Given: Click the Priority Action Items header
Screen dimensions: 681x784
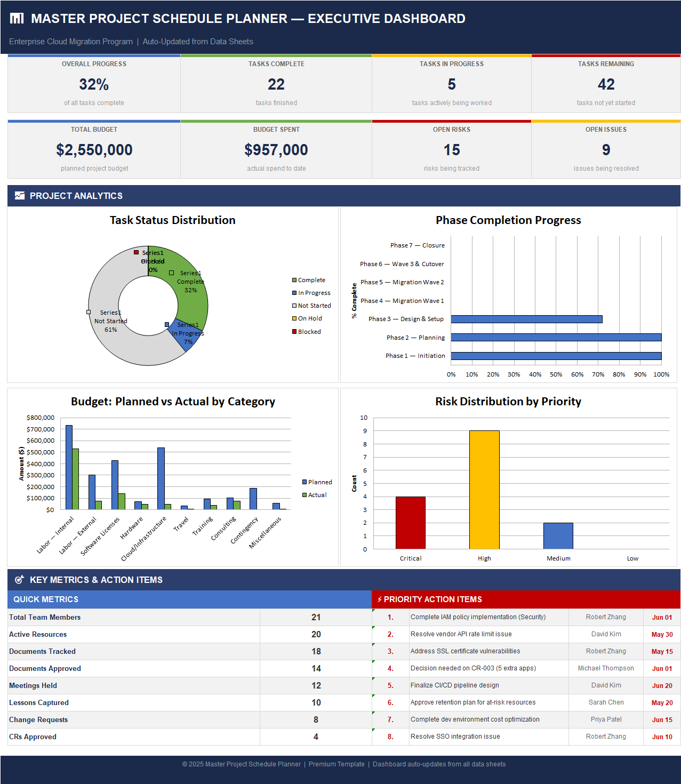Looking at the screenshot, I should pos(526,599).
